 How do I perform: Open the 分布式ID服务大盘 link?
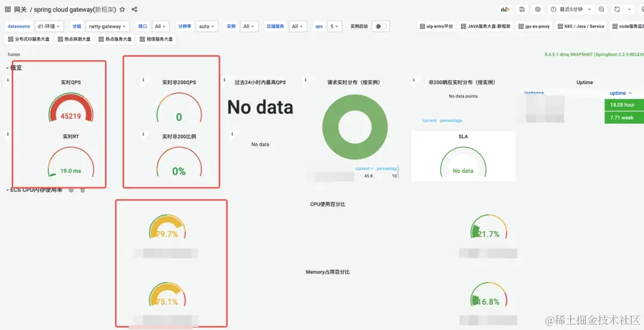(x=29, y=39)
